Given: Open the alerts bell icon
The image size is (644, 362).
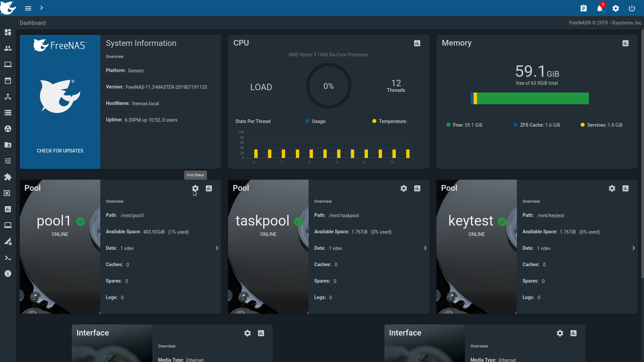Looking at the screenshot, I should (600, 8).
